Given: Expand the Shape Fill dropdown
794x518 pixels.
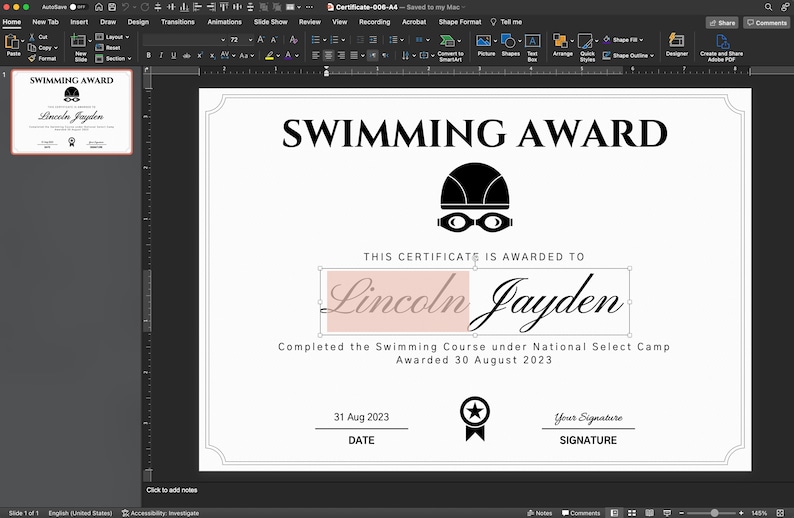Looking at the screenshot, I should coord(642,39).
